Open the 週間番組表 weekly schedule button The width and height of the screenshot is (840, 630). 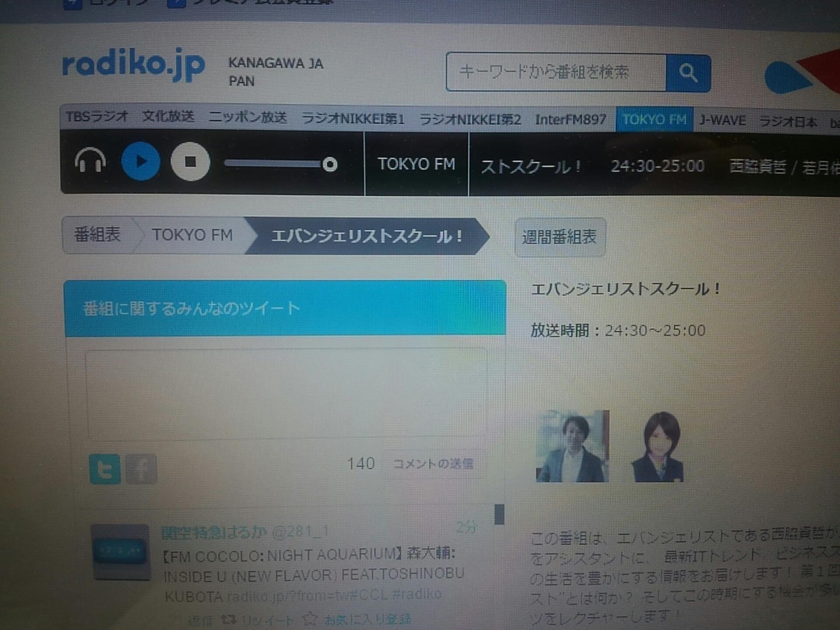(560, 237)
